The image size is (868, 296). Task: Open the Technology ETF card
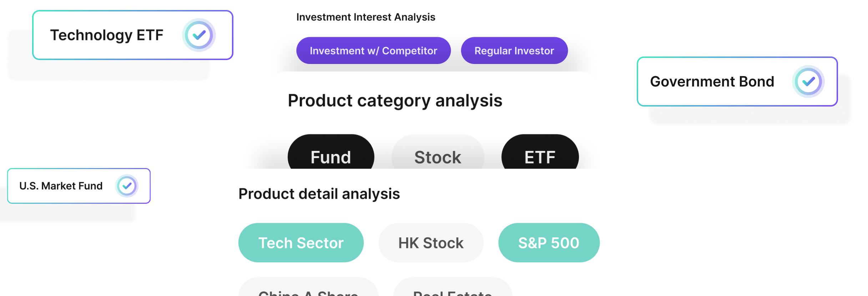click(x=133, y=35)
